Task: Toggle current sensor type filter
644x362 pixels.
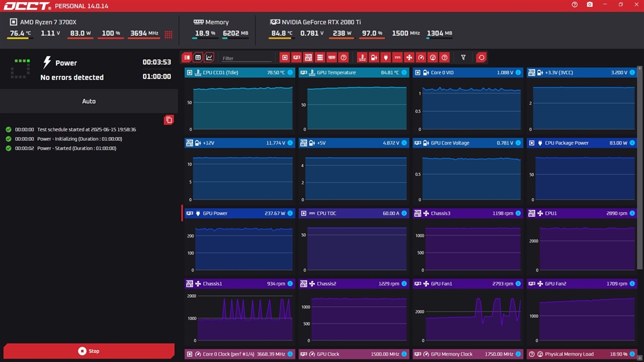Action: tap(397, 57)
